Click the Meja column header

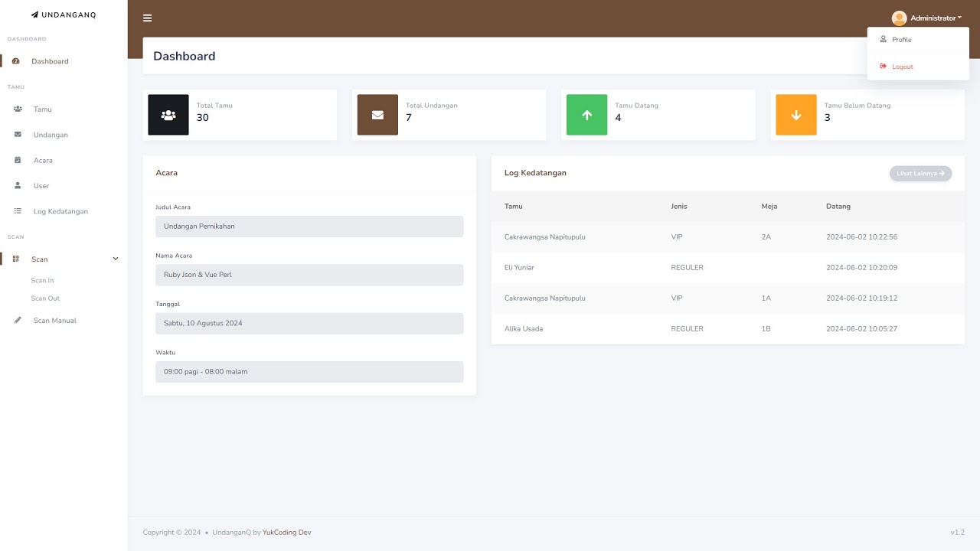click(769, 207)
